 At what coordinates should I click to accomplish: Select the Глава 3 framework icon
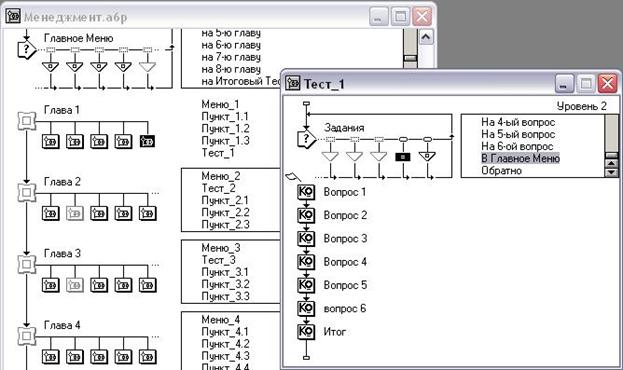point(27,264)
